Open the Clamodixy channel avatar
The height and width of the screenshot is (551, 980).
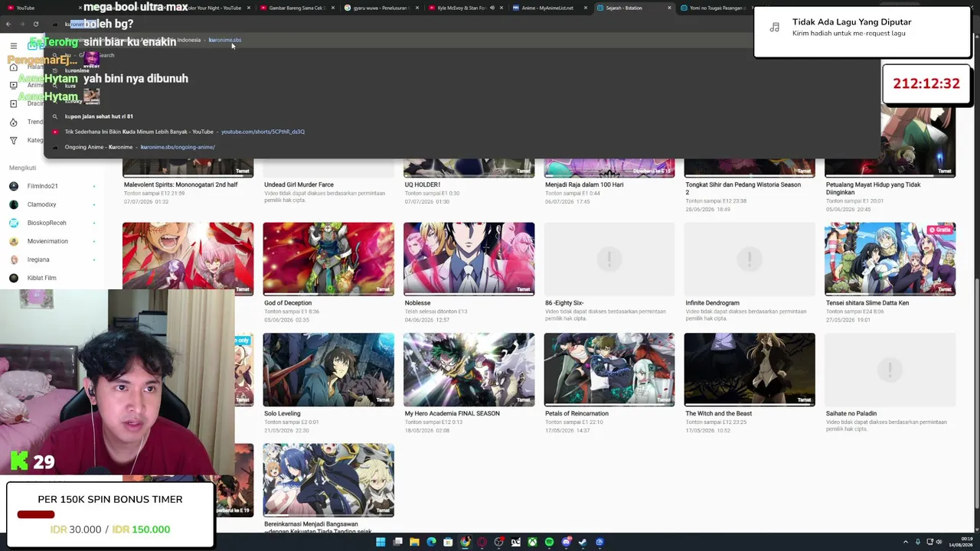point(14,204)
